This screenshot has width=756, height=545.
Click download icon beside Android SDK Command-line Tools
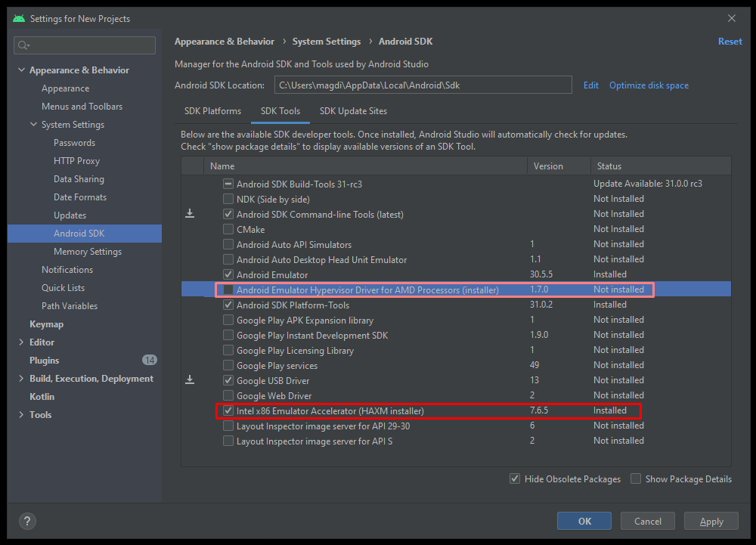[x=190, y=213]
